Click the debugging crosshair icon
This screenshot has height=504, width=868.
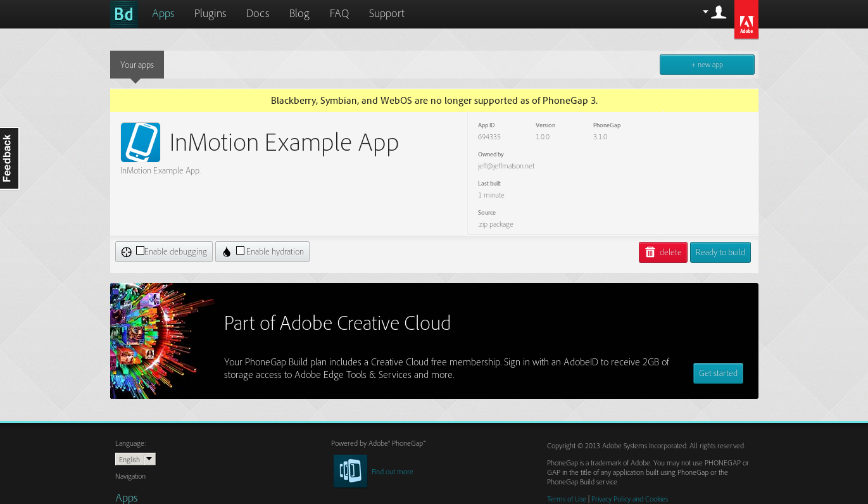click(126, 252)
